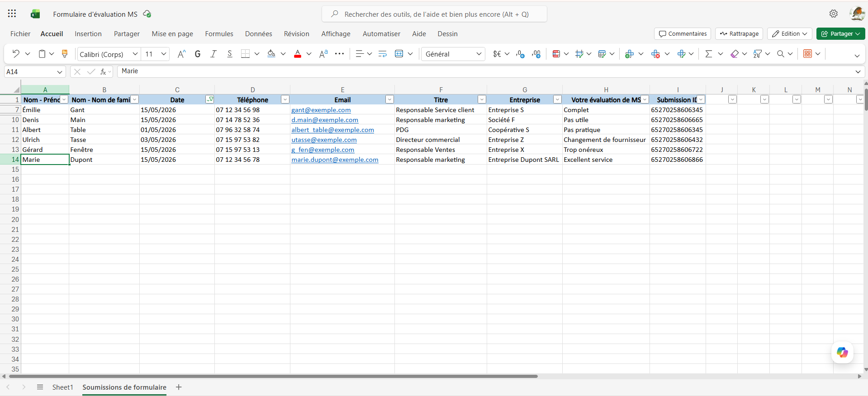Click the search tools box
This screenshot has height=396, width=868.
tap(434, 14)
